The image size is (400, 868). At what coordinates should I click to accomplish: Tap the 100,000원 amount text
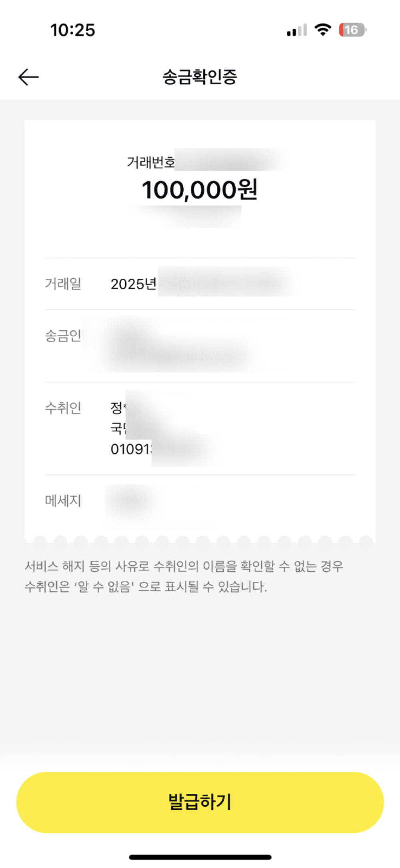pos(200,190)
